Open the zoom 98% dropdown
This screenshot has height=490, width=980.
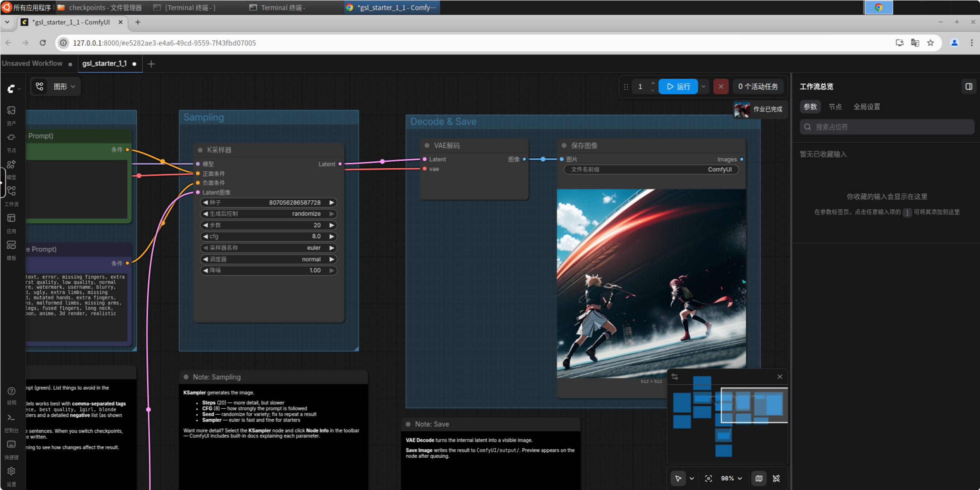pos(731,478)
